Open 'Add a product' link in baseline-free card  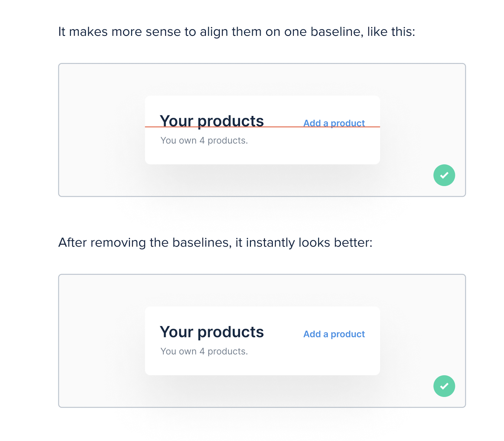tap(334, 334)
